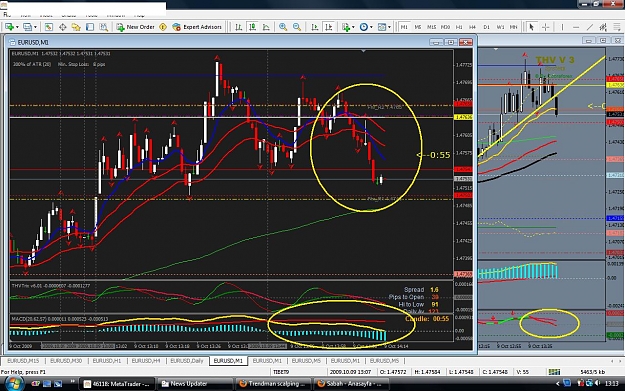The height and width of the screenshot is (391, 625).
Task: Switch to the EURUSD,M30 chart tab
Action: pos(66,361)
